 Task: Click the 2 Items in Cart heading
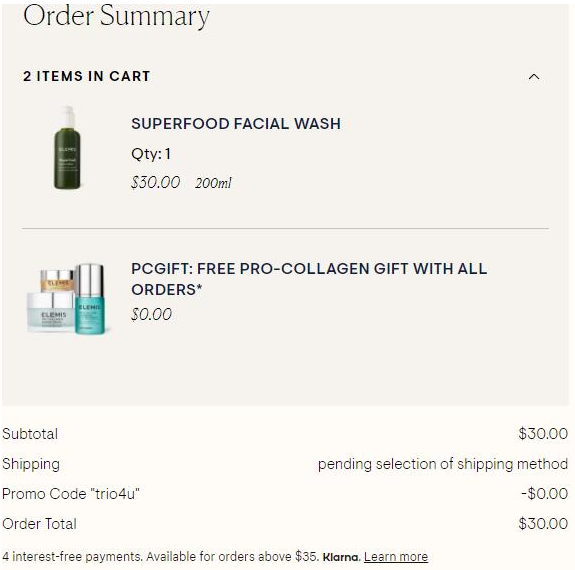(x=87, y=76)
